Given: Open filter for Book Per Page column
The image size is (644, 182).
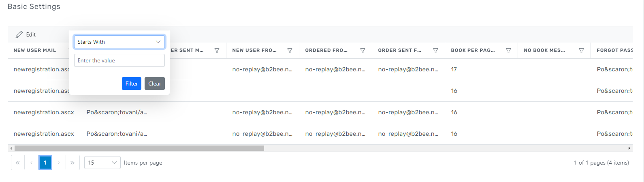Looking at the screenshot, I should click(x=508, y=51).
